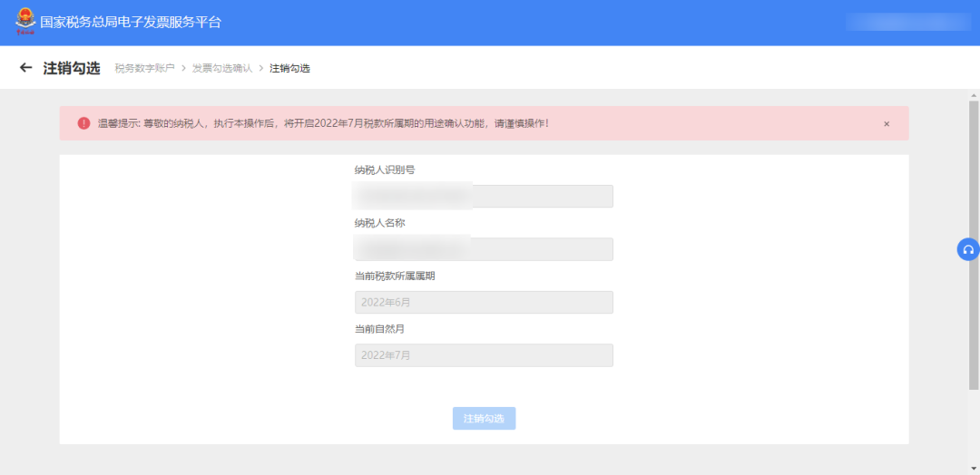Navigate to 税务数字账户 breadcrumb
Screen dimensions: 980x475
[144, 68]
